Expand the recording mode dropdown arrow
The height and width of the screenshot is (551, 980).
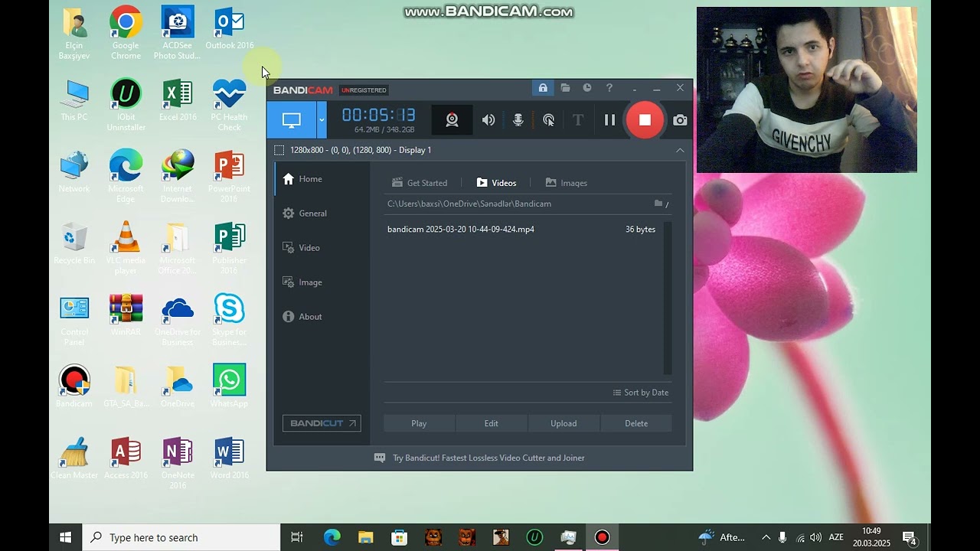click(x=322, y=120)
